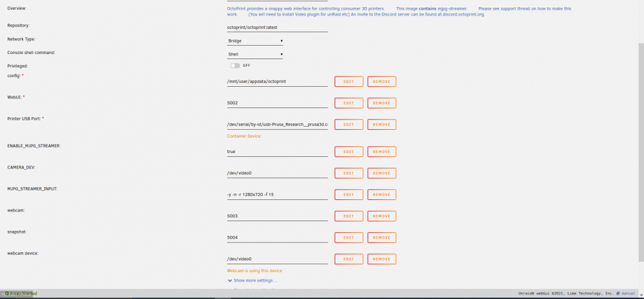Click the config path field /mnt/user/appdata/octoprint

click(x=277, y=81)
